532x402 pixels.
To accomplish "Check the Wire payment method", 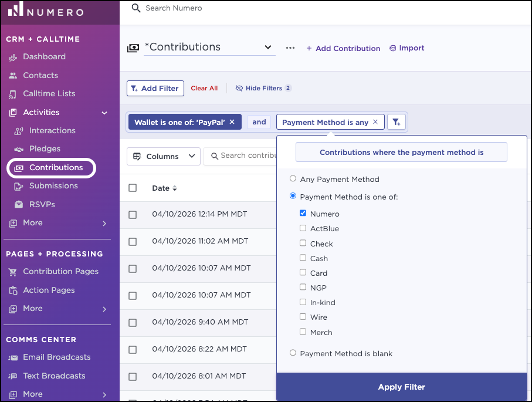I will (303, 317).
